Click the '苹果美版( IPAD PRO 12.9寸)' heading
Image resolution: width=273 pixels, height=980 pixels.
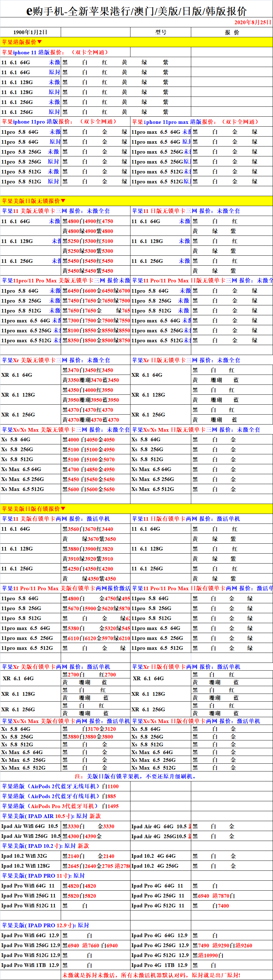(45, 925)
